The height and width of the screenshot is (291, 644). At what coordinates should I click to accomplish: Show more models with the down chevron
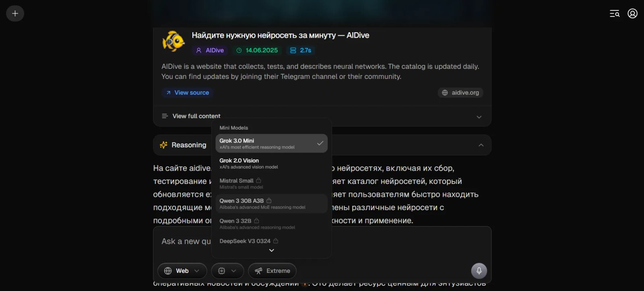(x=271, y=250)
